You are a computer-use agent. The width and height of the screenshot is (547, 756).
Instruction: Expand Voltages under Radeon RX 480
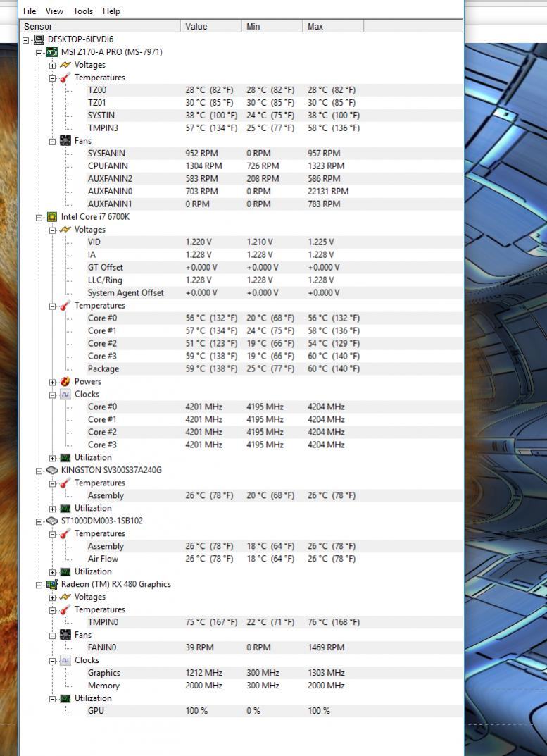pyautogui.click(x=53, y=597)
